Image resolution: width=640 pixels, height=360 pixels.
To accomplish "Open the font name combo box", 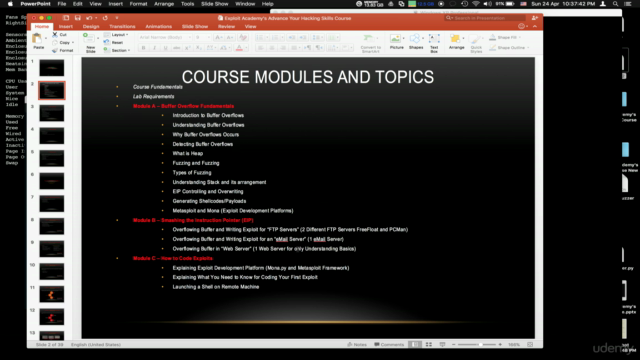I will point(165,37).
